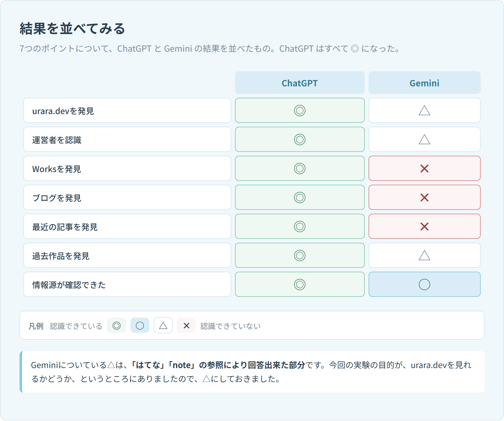Click the cross legend icon
The height and width of the screenshot is (421, 504).
186,326
